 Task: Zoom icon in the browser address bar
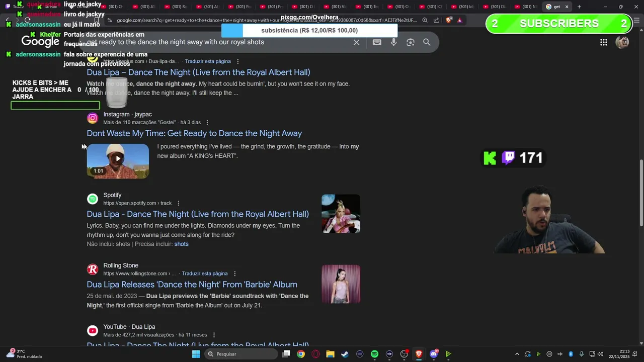point(425,20)
